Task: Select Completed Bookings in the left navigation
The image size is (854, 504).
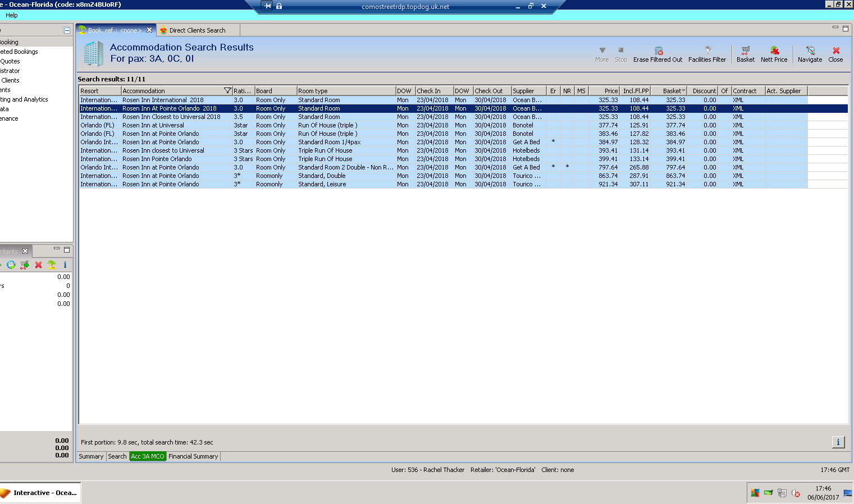Action: pos(19,52)
